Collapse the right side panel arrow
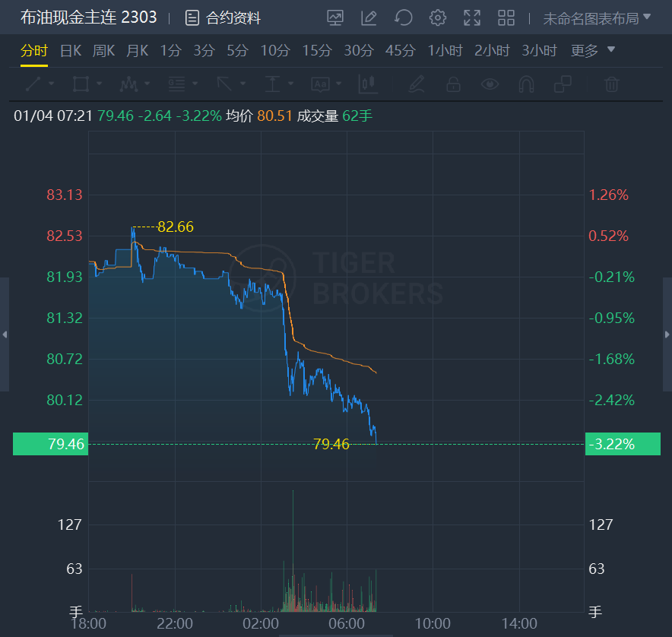 coord(667,334)
